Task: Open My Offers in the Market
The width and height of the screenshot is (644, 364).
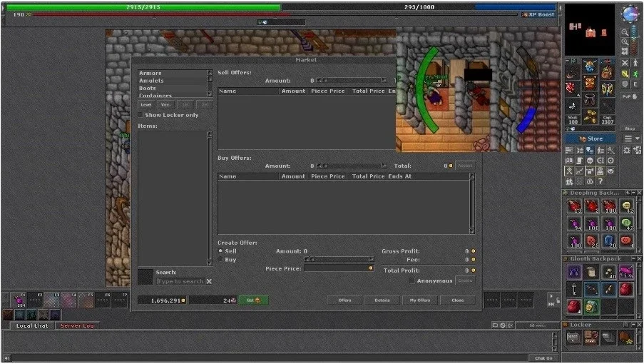Action: (x=420, y=300)
